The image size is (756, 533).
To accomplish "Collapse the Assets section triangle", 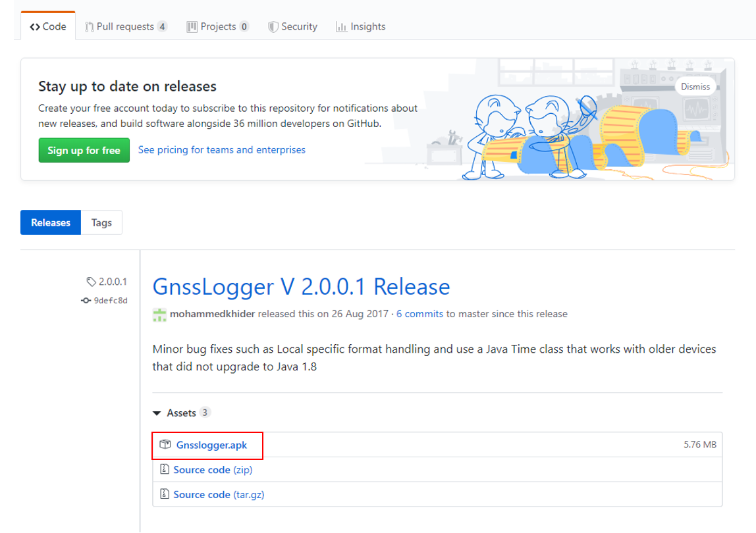I will (x=157, y=413).
